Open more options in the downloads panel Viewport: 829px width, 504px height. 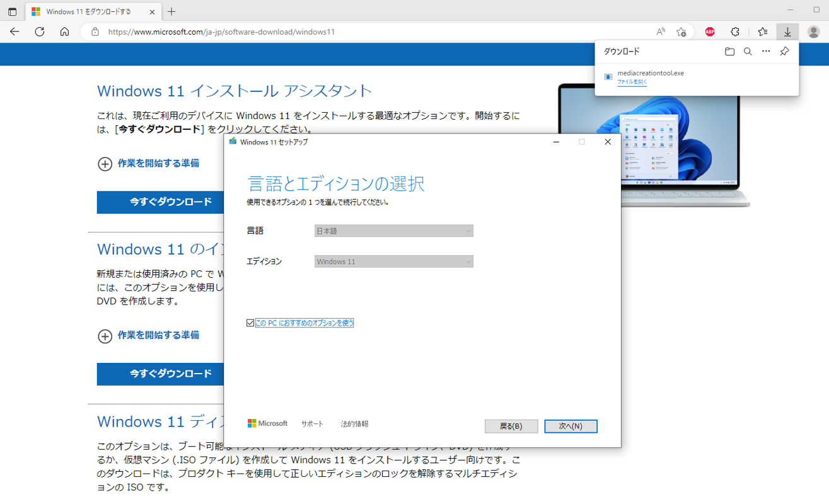[766, 52]
